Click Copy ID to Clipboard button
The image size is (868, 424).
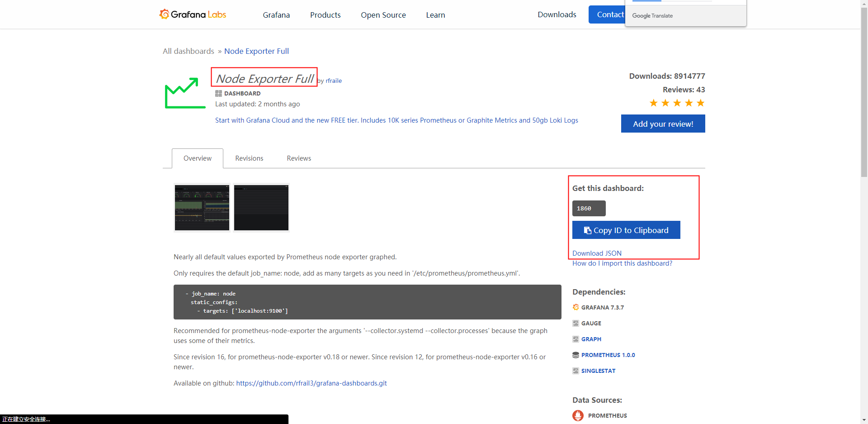(626, 230)
